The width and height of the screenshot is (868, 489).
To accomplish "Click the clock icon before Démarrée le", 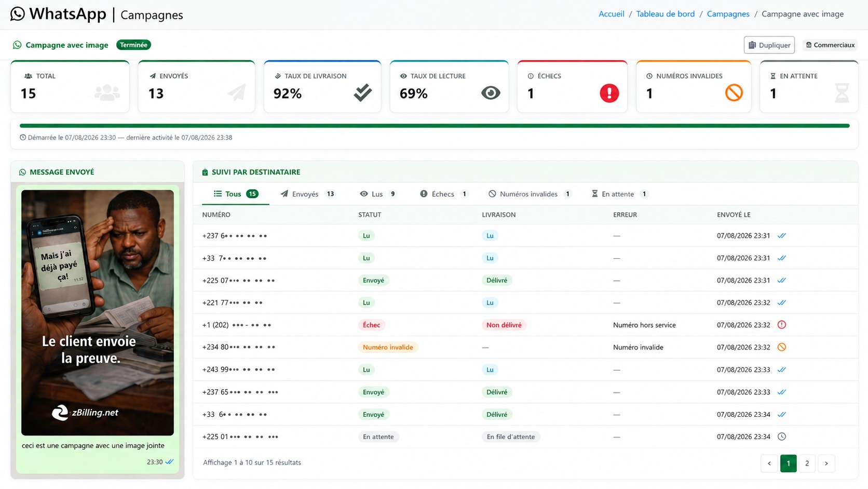I will pyautogui.click(x=23, y=138).
